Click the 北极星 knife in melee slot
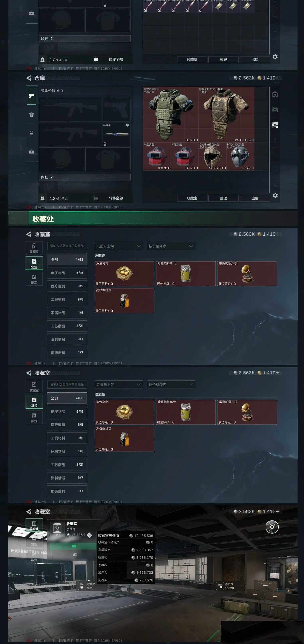304x644 pixels. pyautogui.click(x=116, y=134)
